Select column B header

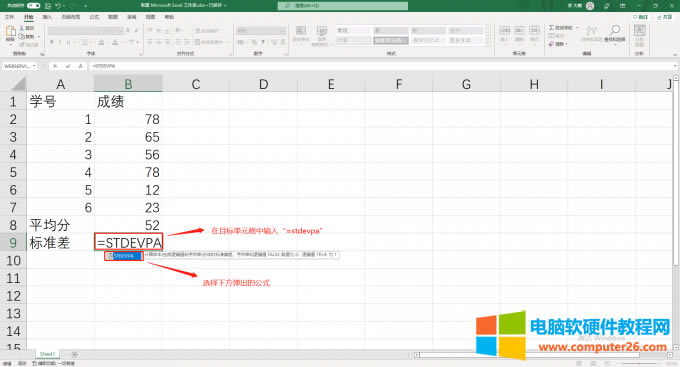pyautogui.click(x=128, y=84)
